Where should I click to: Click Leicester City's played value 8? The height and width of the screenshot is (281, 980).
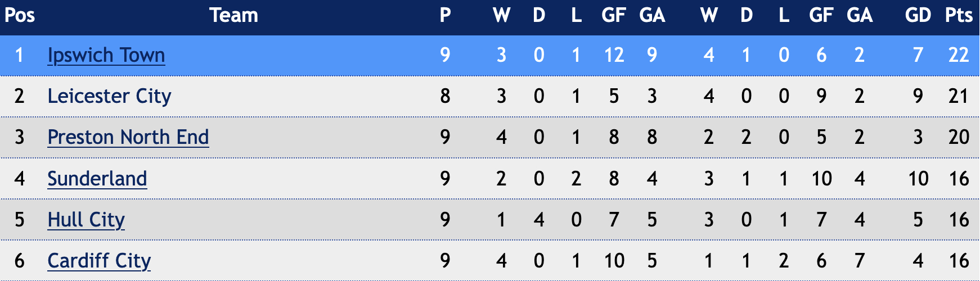pyautogui.click(x=445, y=96)
